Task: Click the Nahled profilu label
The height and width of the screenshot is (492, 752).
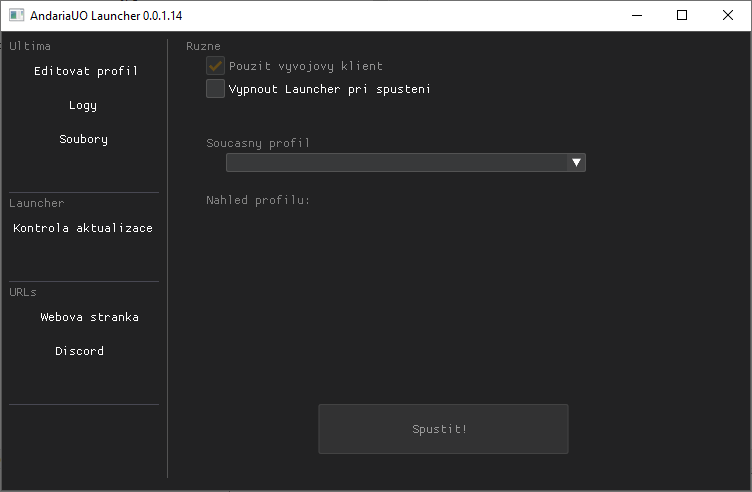Action: [258, 200]
